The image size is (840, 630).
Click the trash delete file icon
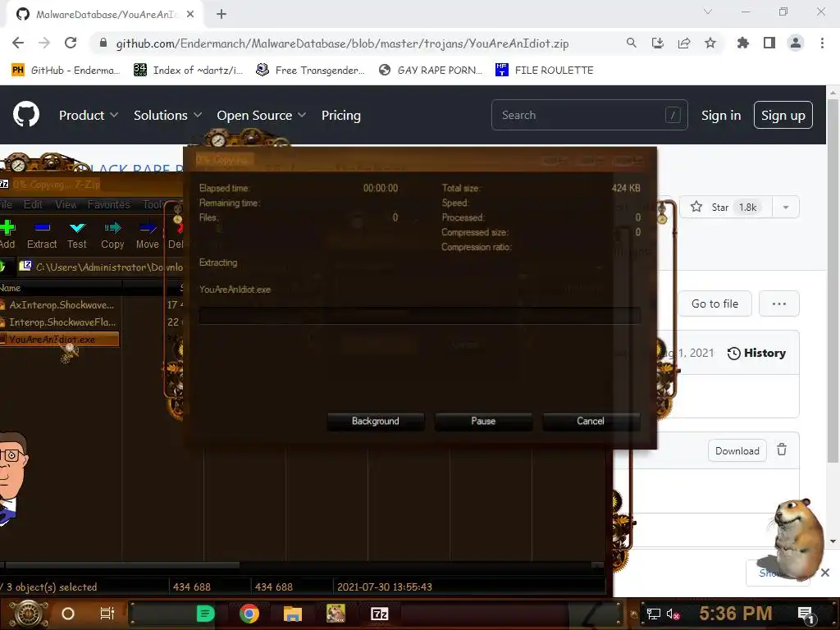coord(782,450)
